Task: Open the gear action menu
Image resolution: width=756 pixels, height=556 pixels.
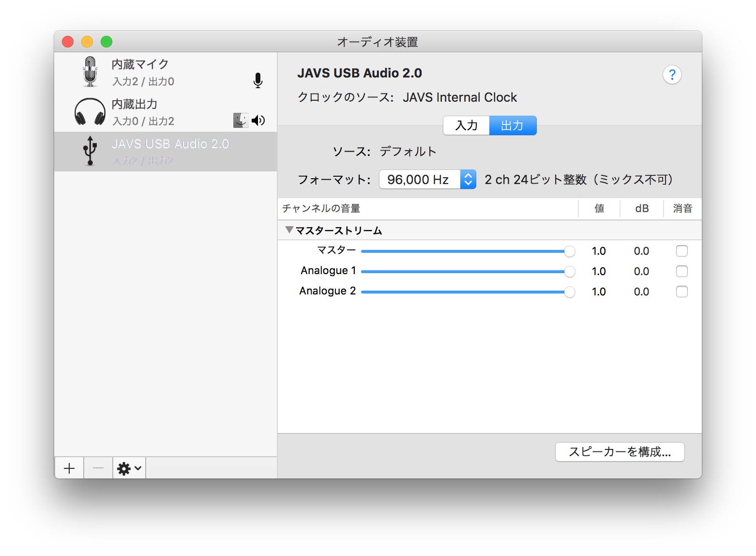Action: tap(129, 468)
